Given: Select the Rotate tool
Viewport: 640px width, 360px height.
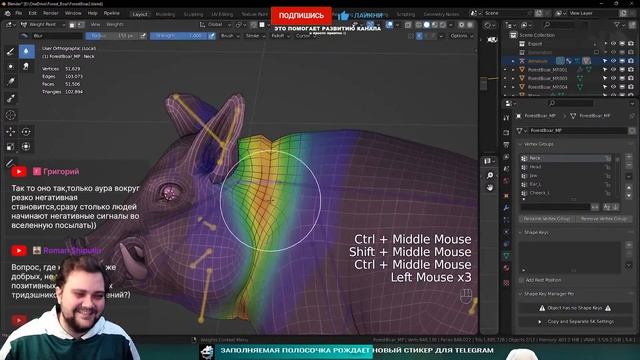Looking at the screenshot, I should (26, 131).
